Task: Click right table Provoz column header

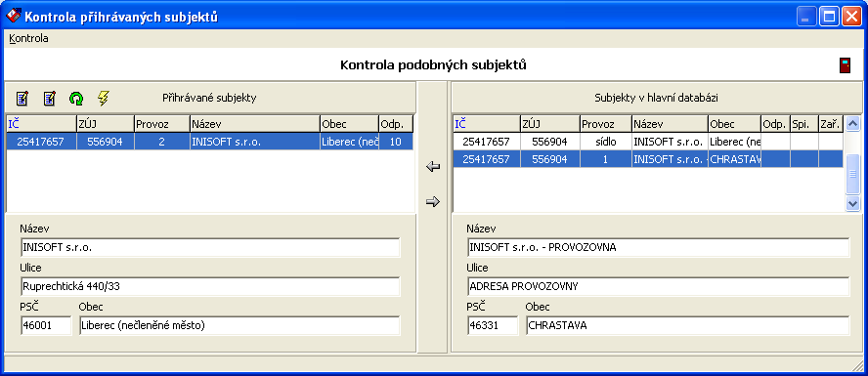Action: 606,124
